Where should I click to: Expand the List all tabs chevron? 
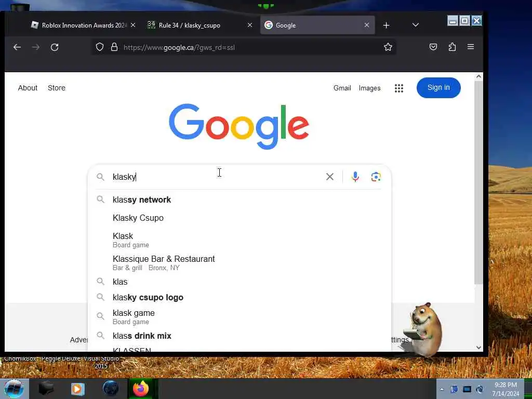(415, 25)
